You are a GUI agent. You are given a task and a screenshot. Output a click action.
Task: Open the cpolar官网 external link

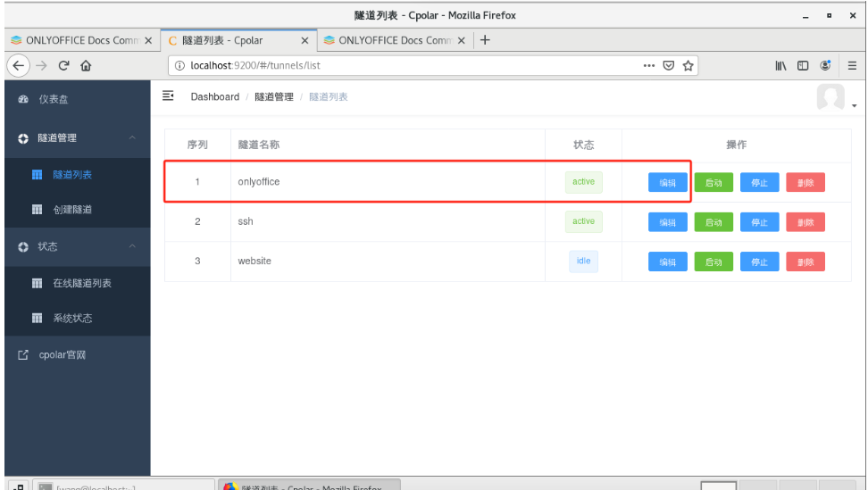click(62, 355)
